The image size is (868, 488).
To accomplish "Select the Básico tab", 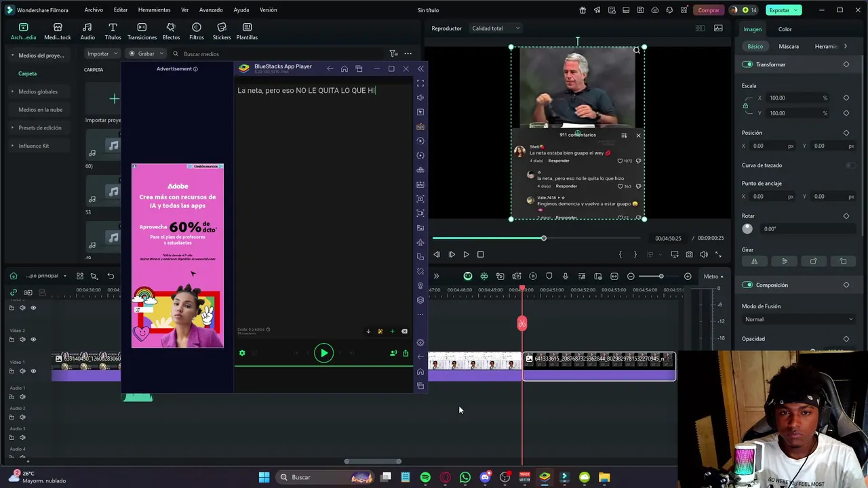I will click(755, 46).
